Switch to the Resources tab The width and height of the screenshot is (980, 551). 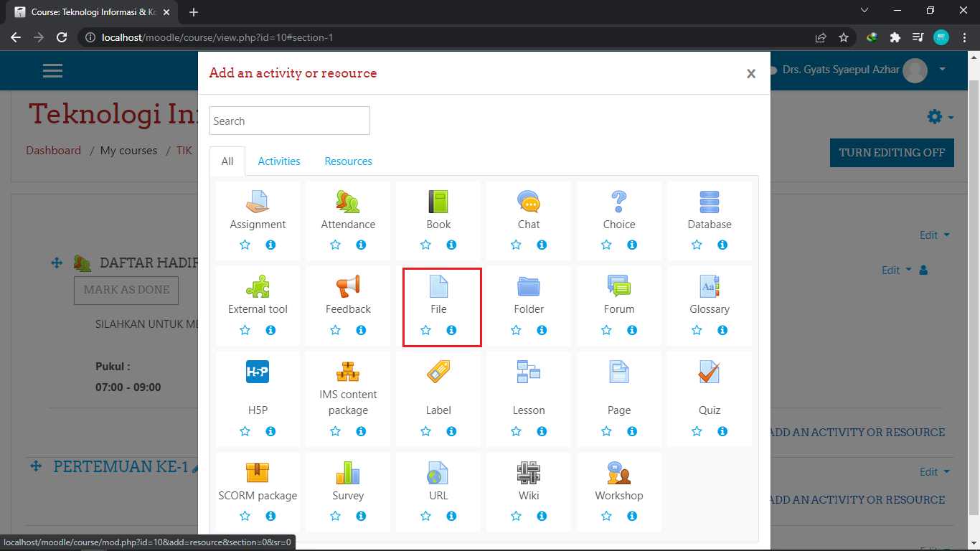click(349, 161)
